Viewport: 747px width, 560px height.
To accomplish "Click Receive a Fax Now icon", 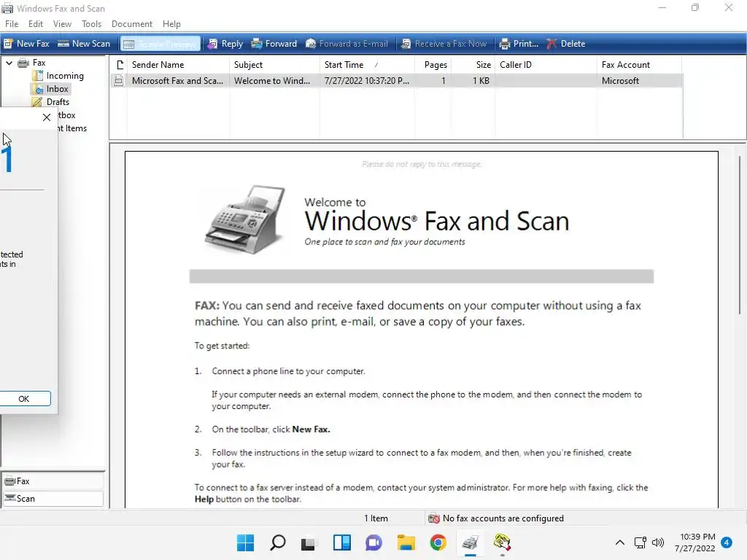I will [x=406, y=44].
